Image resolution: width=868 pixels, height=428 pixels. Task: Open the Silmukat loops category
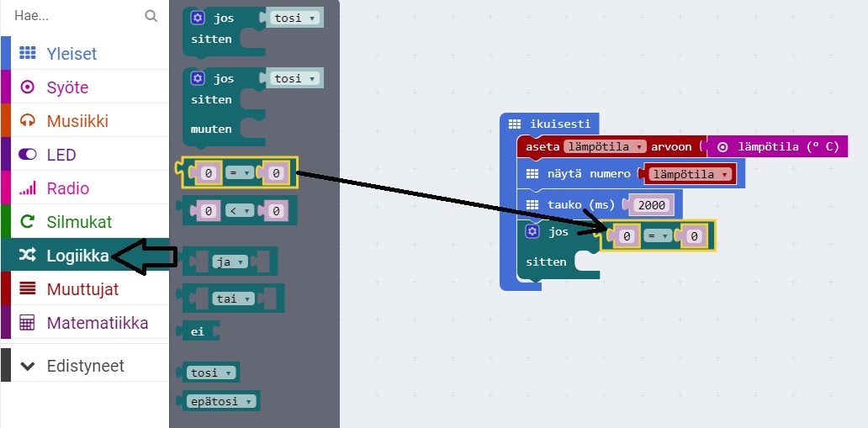click(x=79, y=221)
